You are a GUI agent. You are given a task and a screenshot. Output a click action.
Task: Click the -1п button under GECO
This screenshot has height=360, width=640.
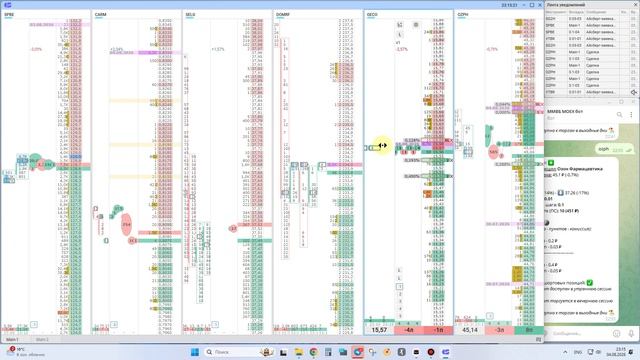pos(438,330)
